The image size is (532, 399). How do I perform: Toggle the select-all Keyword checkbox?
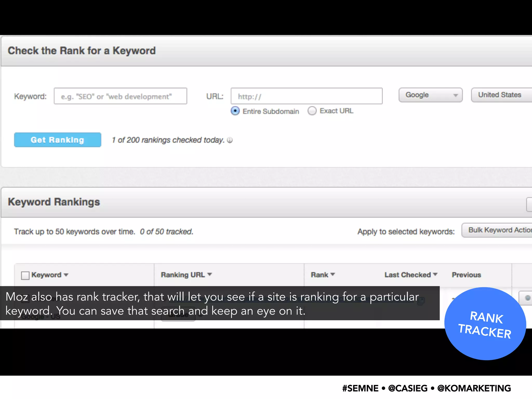(25, 275)
